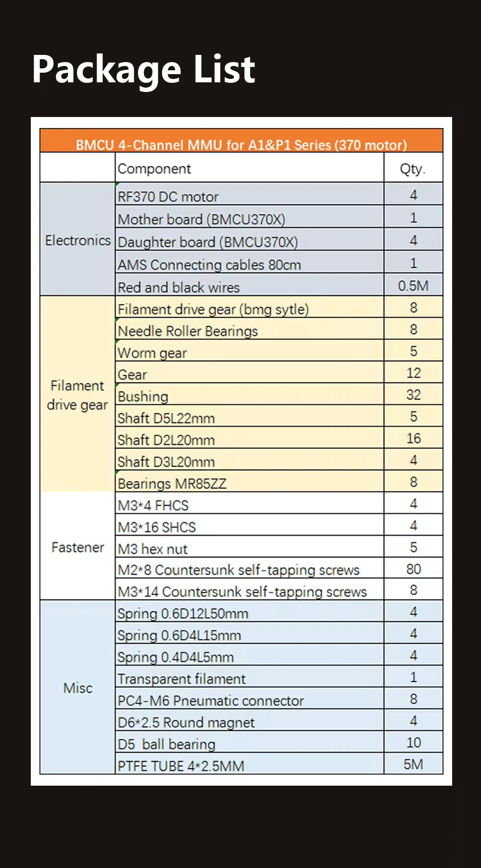
Task: Click the Package List heading
Action: 143,69
